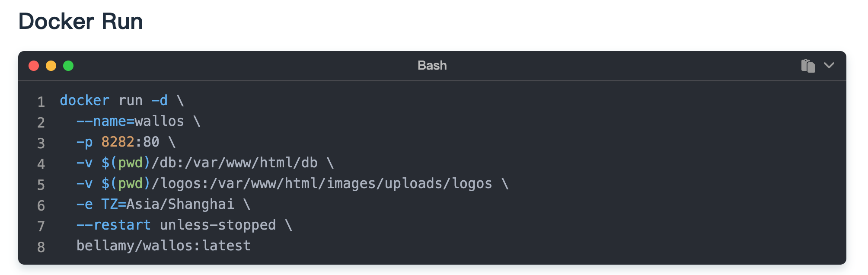
Task: Click the word docker on line one
Action: (x=85, y=100)
